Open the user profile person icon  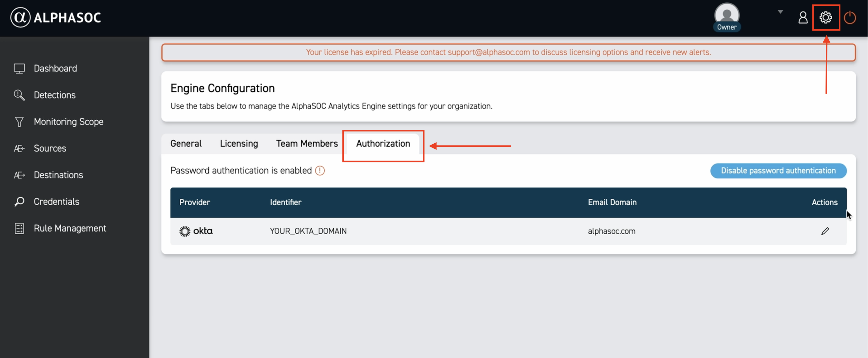click(803, 18)
